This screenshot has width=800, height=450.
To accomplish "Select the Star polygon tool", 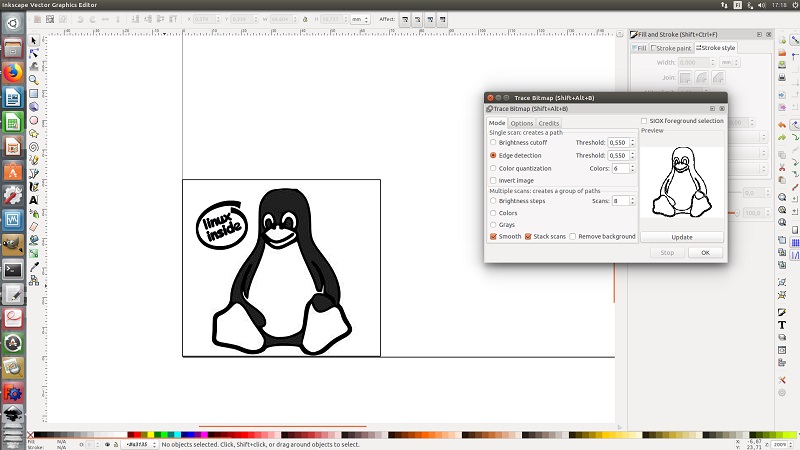I will 34,134.
